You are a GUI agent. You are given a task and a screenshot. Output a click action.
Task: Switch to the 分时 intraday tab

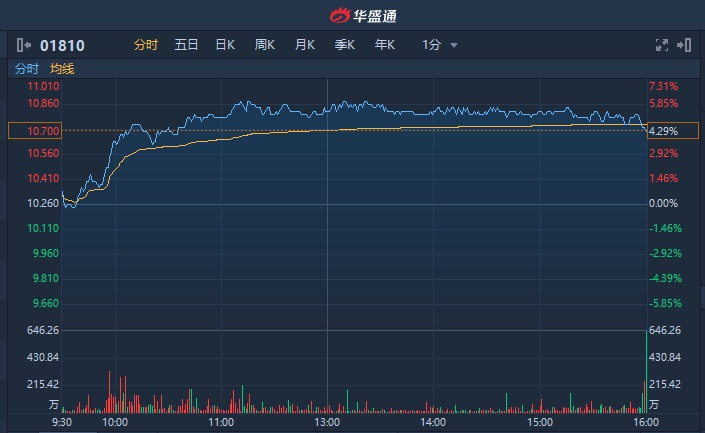click(146, 45)
